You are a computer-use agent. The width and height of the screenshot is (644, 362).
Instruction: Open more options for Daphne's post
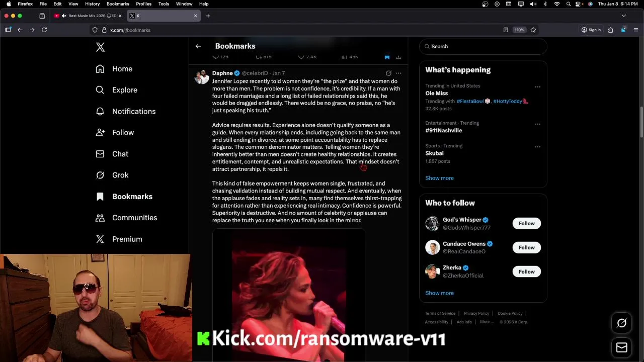[398, 73]
